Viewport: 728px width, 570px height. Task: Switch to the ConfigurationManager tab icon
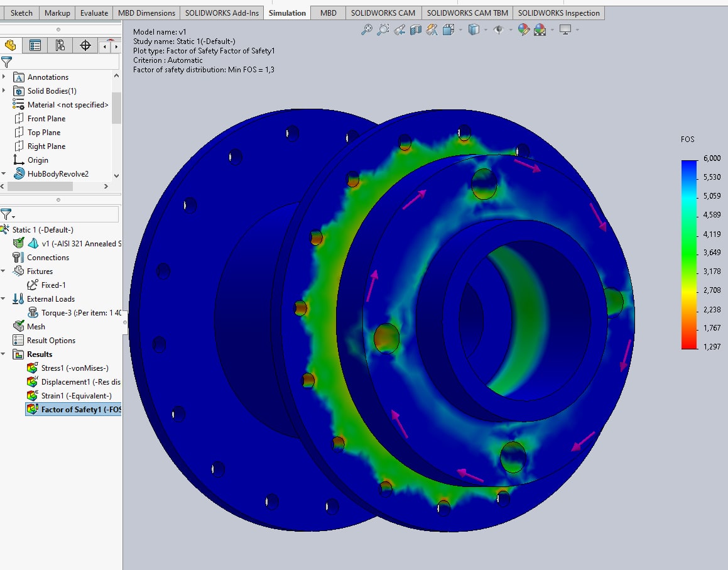coord(60,45)
